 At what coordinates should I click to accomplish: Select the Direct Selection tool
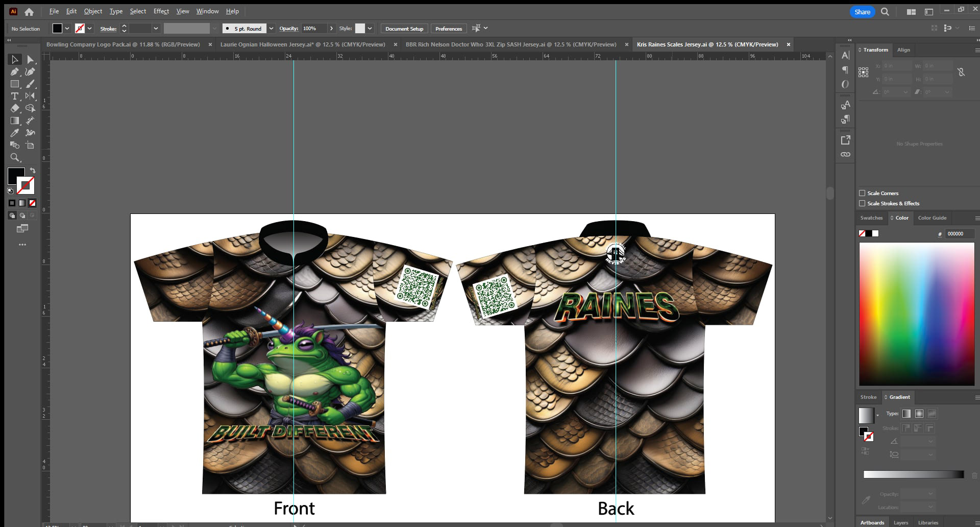[x=31, y=60]
